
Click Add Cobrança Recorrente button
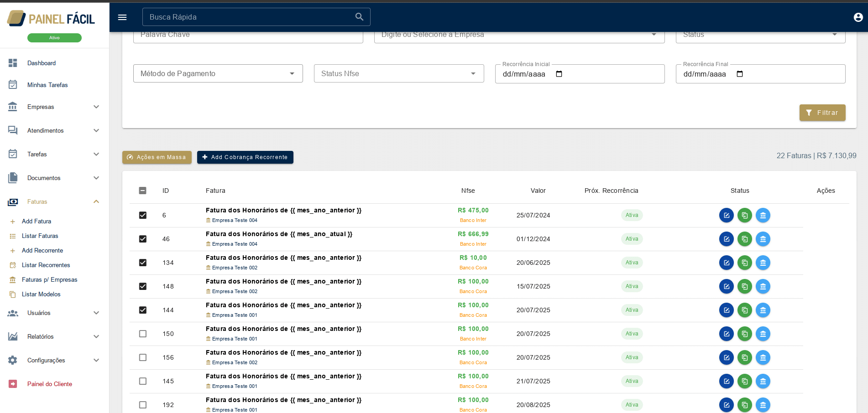pyautogui.click(x=245, y=157)
